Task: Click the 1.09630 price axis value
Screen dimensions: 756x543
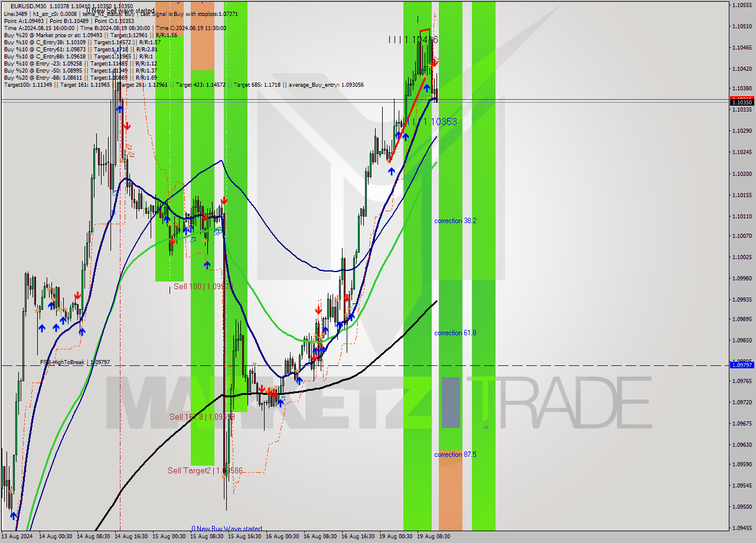Action: coord(742,445)
